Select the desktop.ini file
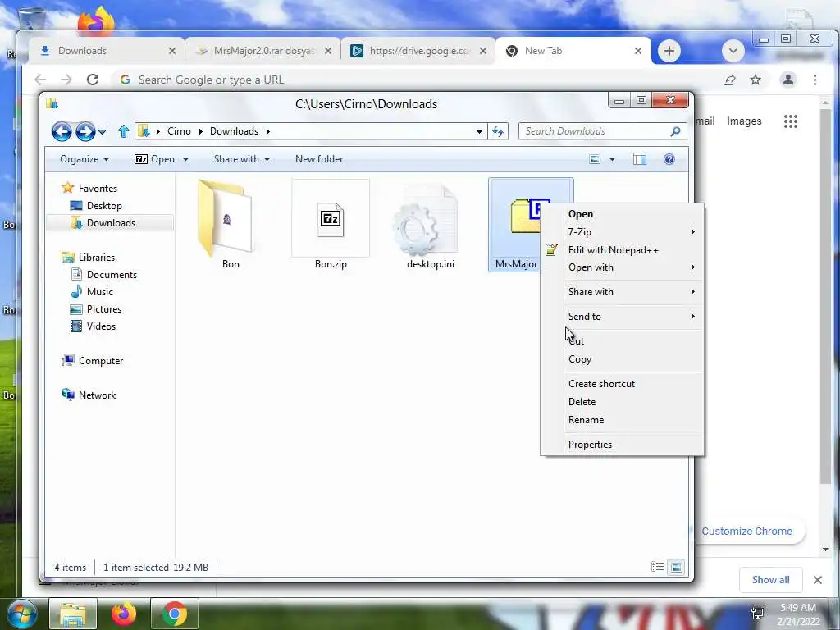This screenshot has height=630, width=840. (x=430, y=225)
